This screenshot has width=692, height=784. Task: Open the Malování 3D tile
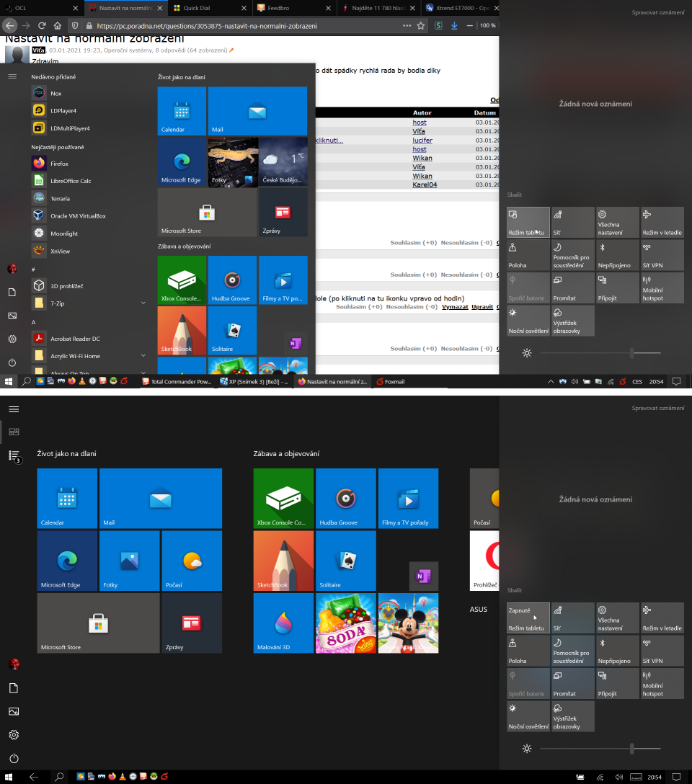click(283, 623)
